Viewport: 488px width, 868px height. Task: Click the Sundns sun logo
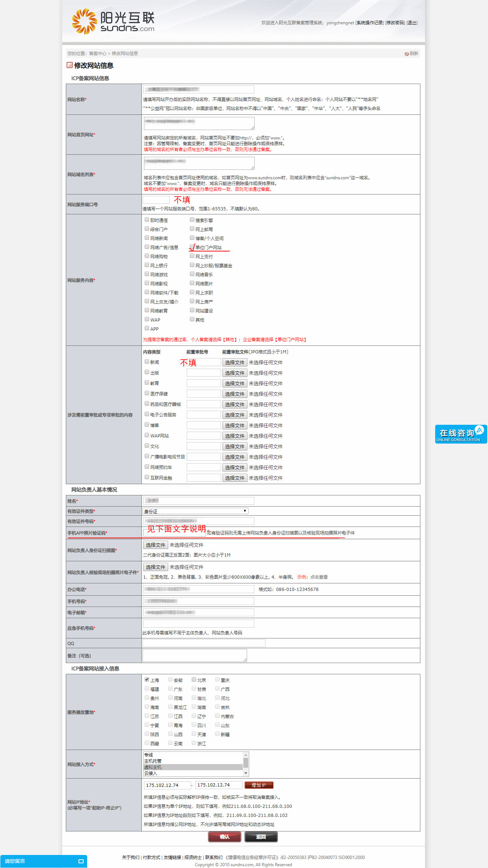pyautogui.click(x=84, y=21)
